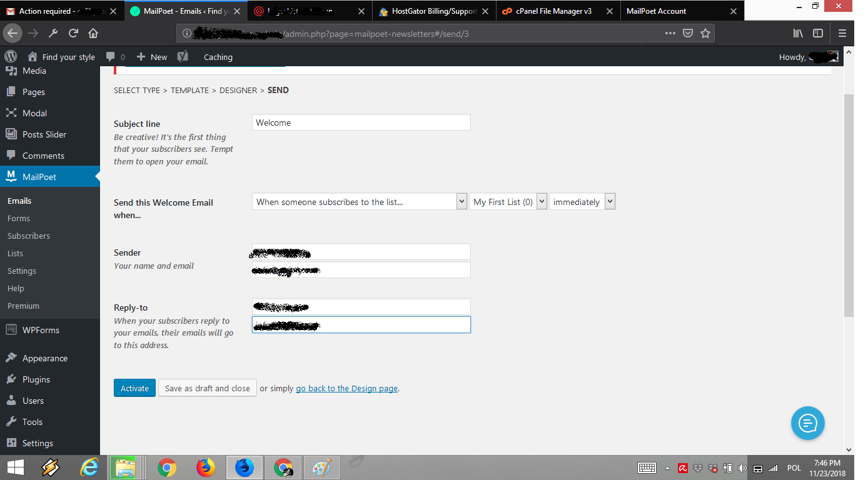Click the Sender email input field
This screenshot has width=868, height=480.
click(x=361, y=270)
